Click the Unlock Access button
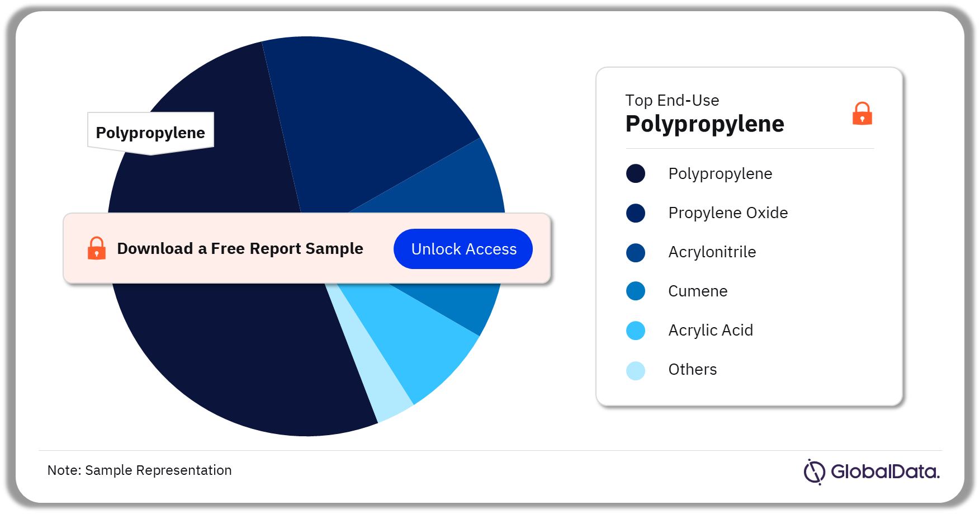Image resolution: width=980 pixels, height=514 pixels. [x=463, y=249]
